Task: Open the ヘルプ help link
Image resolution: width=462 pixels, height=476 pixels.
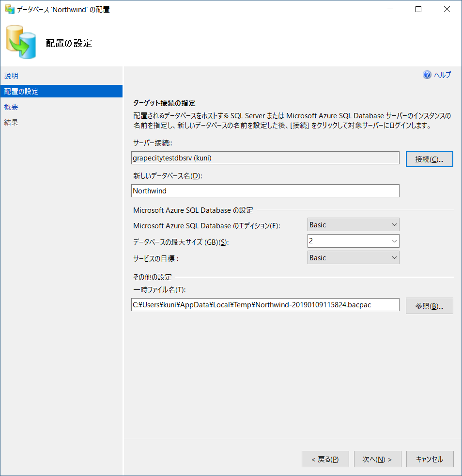Action: tap(442, 75)
